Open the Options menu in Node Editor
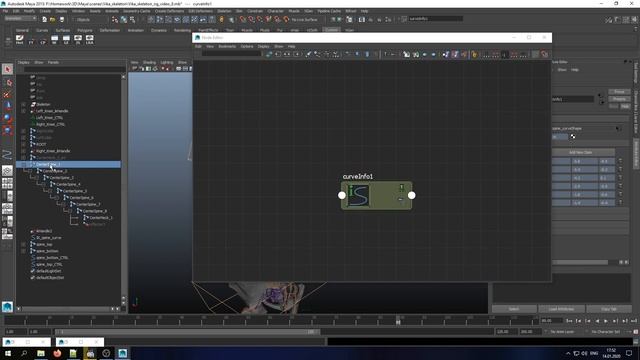Viewport: 640px width, 360px height. [x=247, y=47]
